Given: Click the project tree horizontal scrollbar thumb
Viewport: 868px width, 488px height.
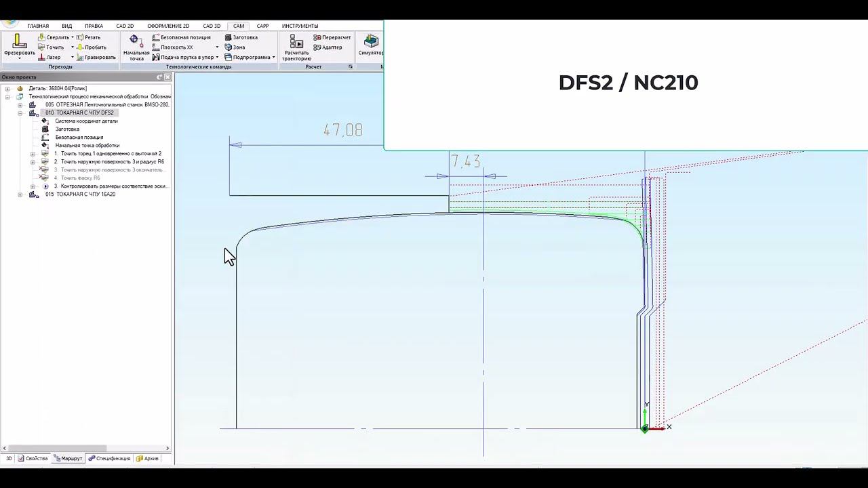Looking at the screenshot, I should (58, 448).
